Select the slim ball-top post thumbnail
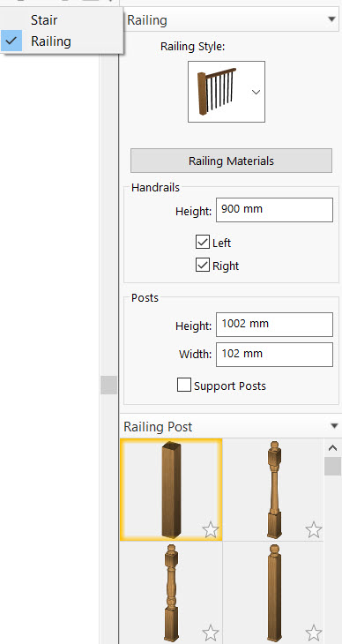This screenshot has width=342, height=644. [273, 593]
